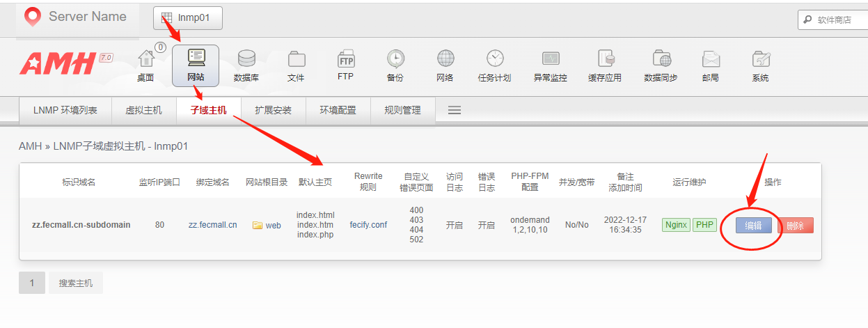This screenshot has width=868, height=328.
Task: Click the PHP maintenance button
Action: (704, 224)
